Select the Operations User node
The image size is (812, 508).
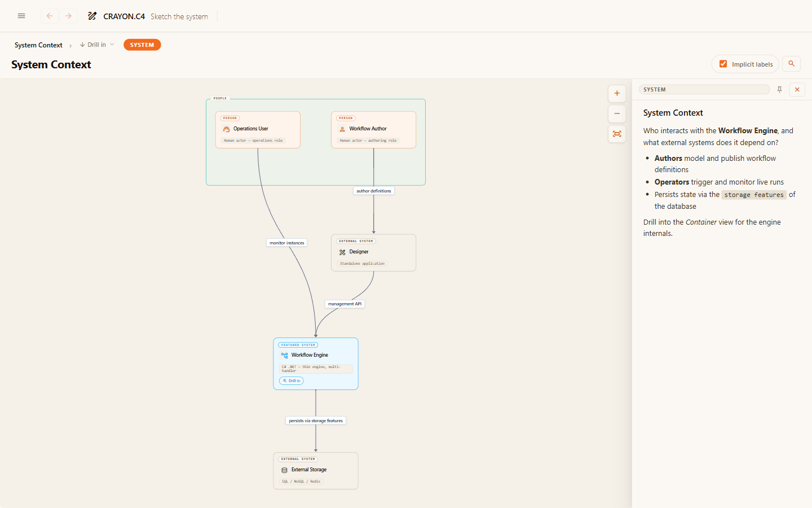point(258,130)
